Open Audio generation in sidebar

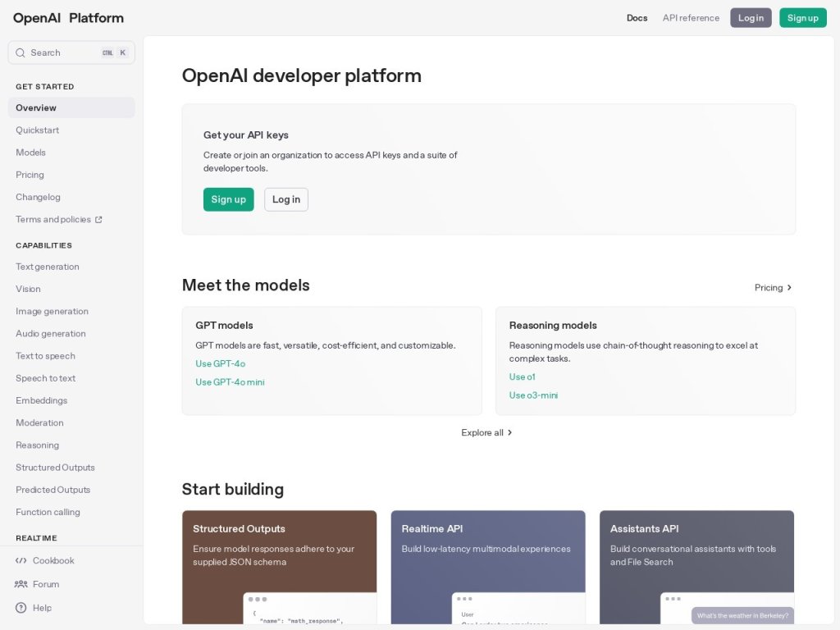pos(50,334)
